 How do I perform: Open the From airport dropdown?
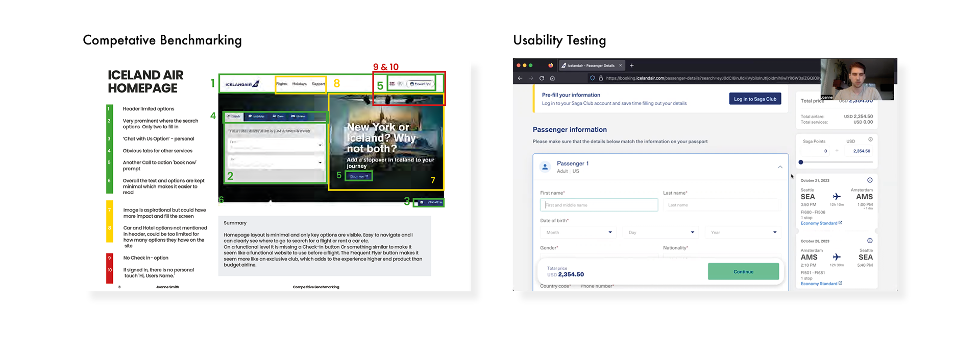276,145
